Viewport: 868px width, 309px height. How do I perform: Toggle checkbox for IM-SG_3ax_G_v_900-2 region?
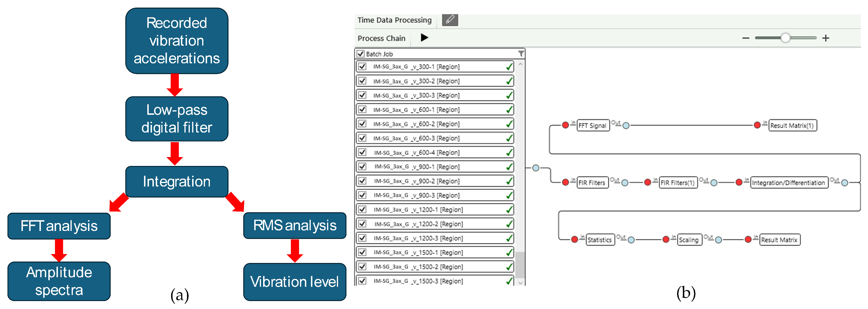point(362,181)
